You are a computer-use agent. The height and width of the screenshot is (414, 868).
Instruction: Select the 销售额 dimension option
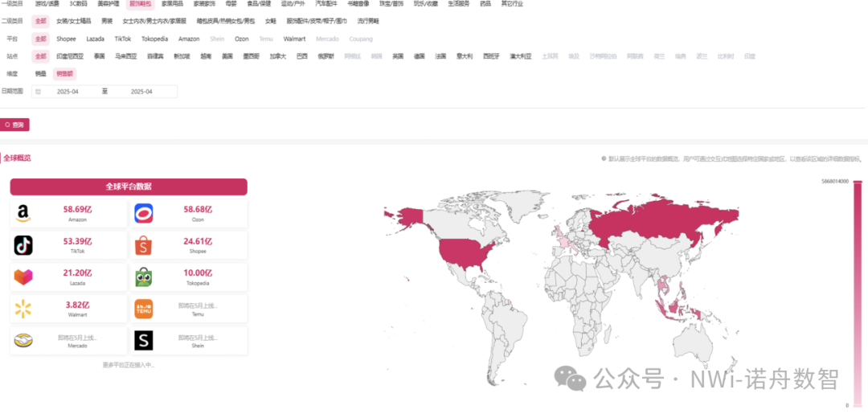(64, 74)
